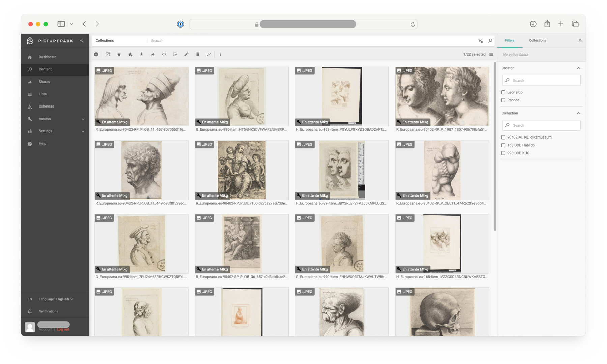
Task: Expand the Settings menu chevron
Action: [83, 131]
